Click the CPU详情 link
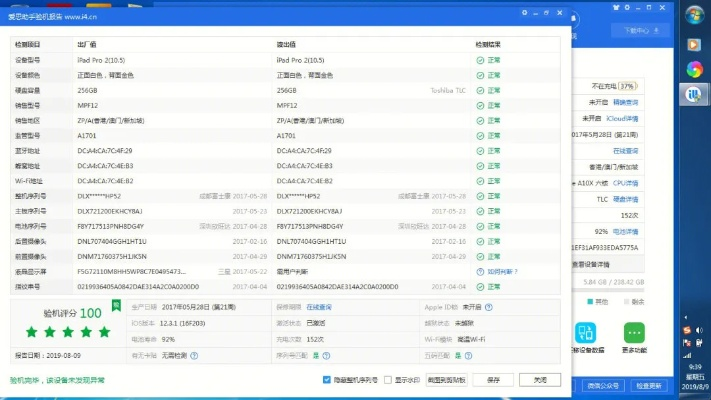The height and width of the screenshot is (400, 711). (x=626, y=183)
